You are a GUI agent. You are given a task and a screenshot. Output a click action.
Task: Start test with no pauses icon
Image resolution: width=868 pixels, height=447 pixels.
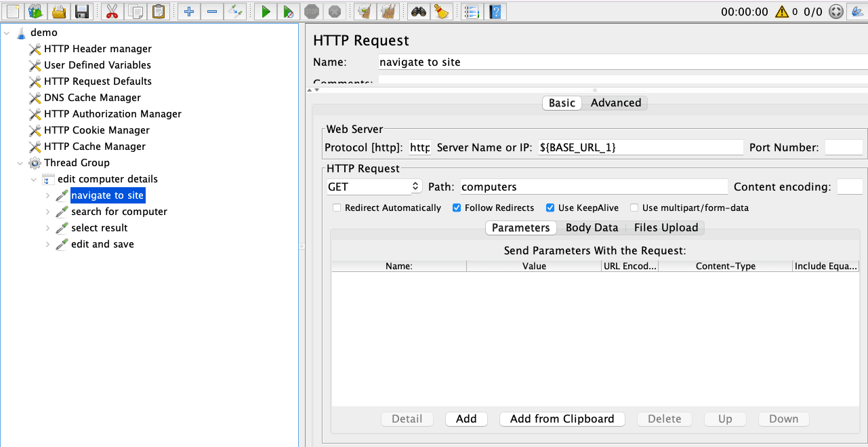click(288, 11)
